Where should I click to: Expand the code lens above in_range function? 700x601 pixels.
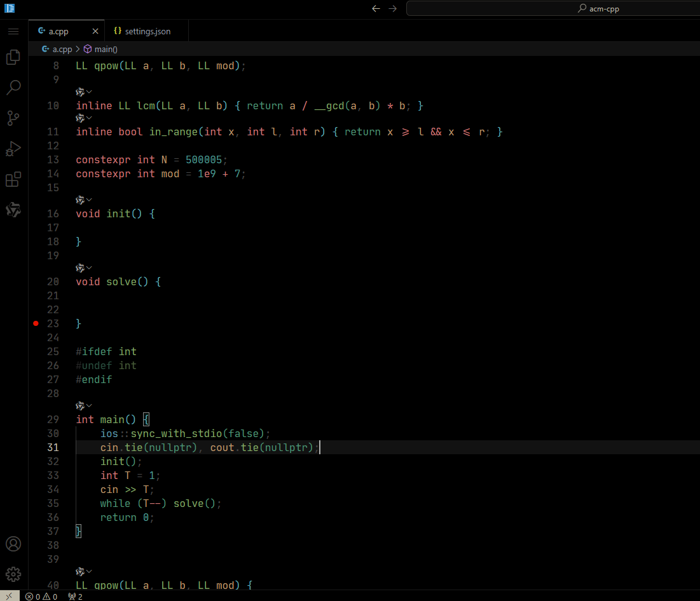84,118
